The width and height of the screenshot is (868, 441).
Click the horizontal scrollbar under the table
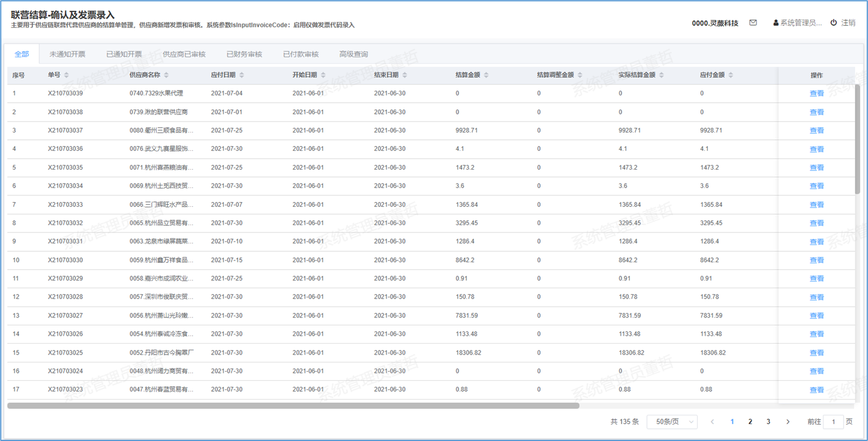[293, 406]
